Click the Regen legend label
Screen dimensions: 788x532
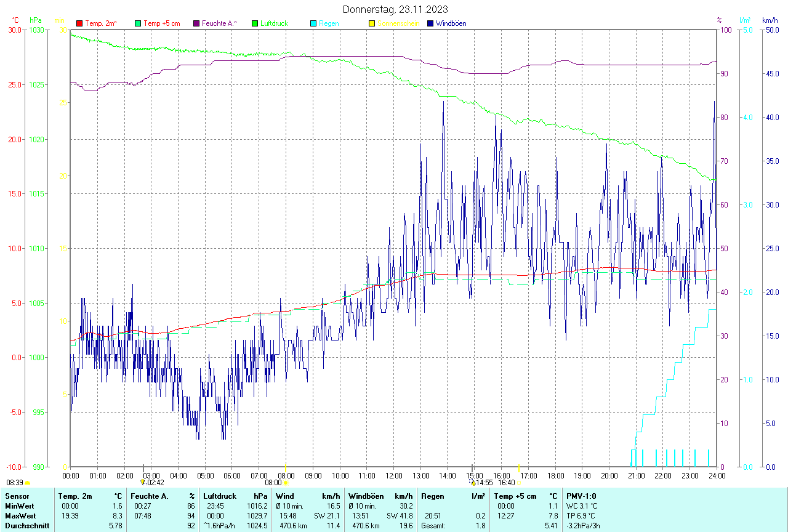pyautogui.click(x=329, y=23)
